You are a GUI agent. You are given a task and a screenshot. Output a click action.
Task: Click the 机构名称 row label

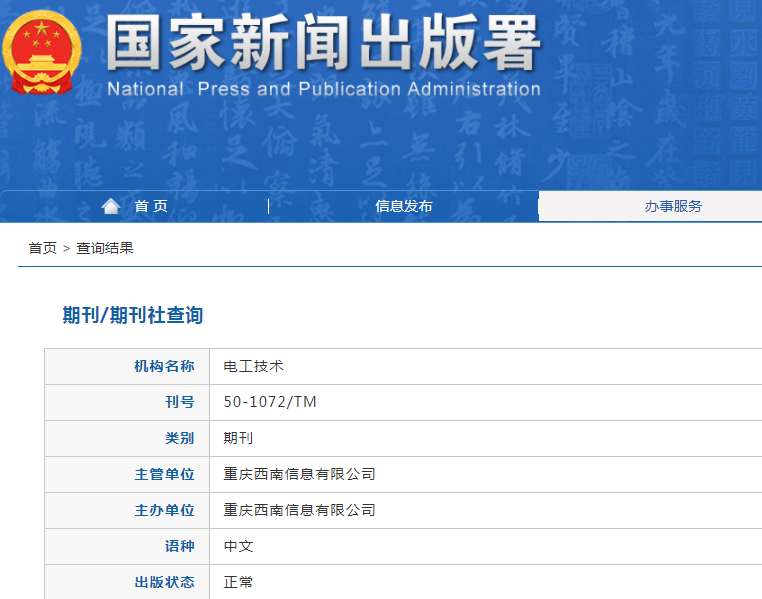(164, 366)
